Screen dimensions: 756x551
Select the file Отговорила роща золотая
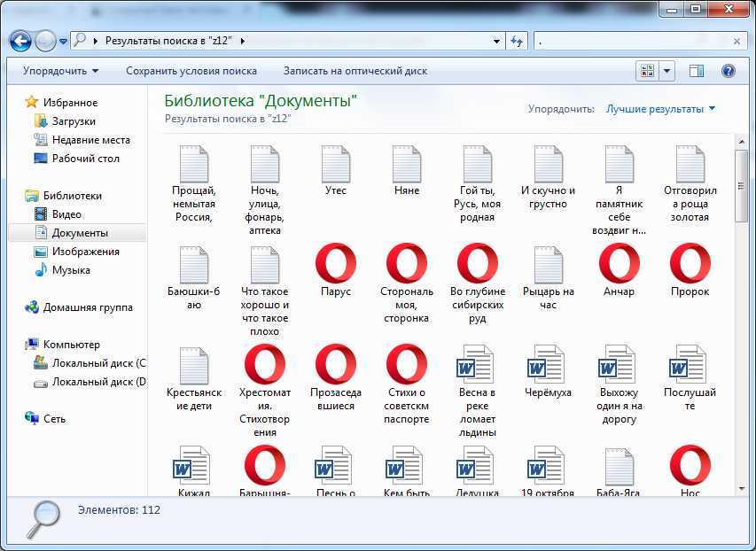coord(690,183)
